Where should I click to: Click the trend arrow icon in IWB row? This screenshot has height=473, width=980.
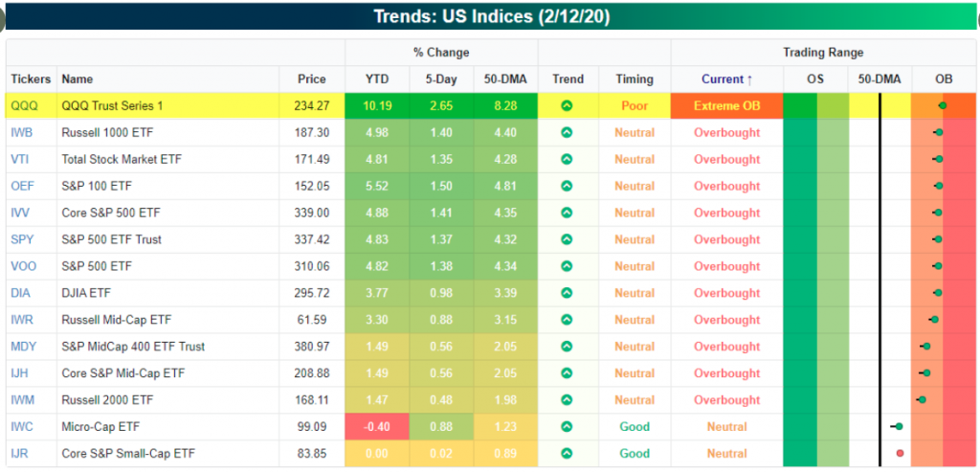pos(567,133)
